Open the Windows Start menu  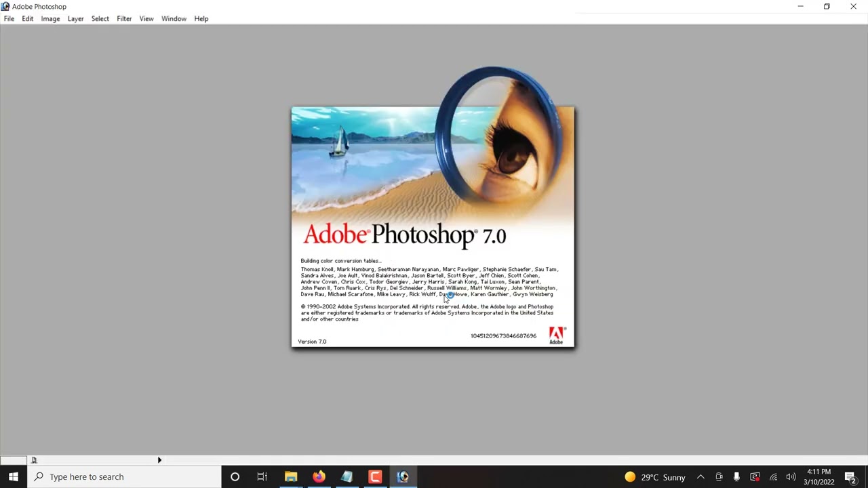14,476
